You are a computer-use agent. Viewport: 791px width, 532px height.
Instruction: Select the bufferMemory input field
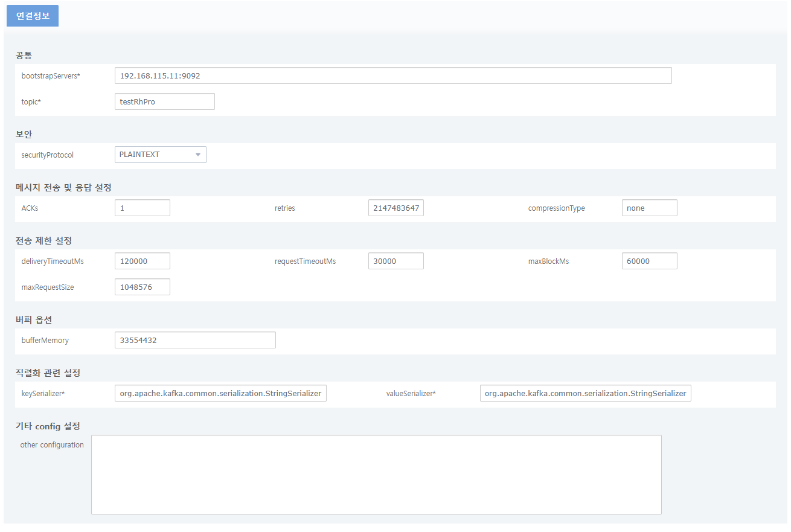[x=194, y=339]
